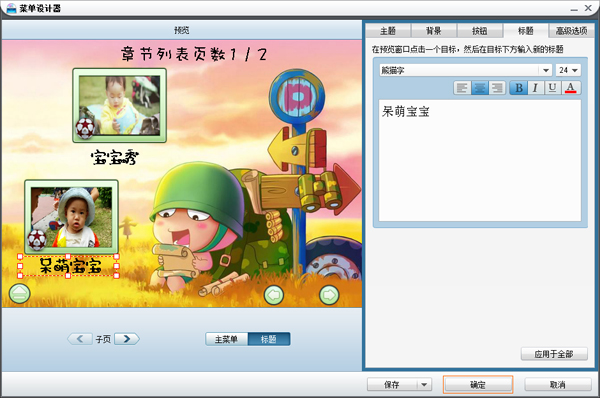600x398 pixels.
Task: Expand the 保存 button dropdown arrow
Action: click(x=424, y=385)
